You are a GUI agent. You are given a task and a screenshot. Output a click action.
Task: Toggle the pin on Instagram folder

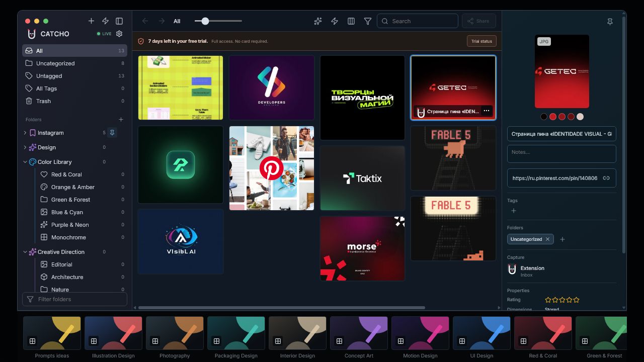pos(113,133)
